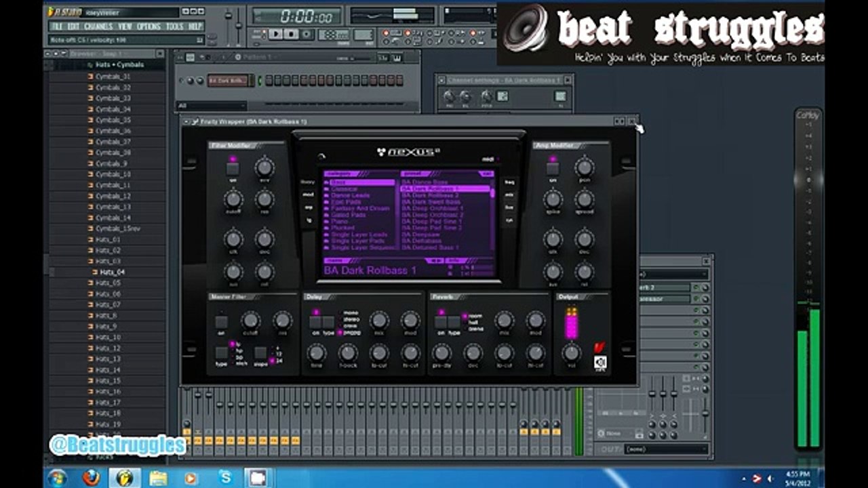
Task: Open the OPTIONS menu
Action: [149, 26]
